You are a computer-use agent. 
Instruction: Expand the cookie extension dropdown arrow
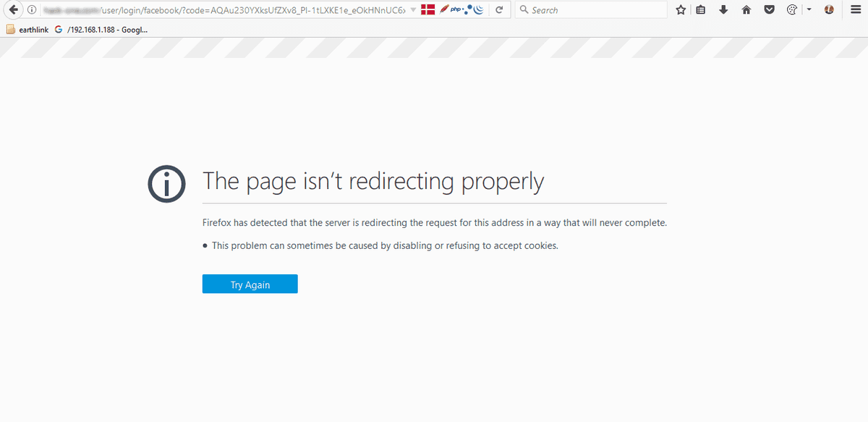coord(809,10)
